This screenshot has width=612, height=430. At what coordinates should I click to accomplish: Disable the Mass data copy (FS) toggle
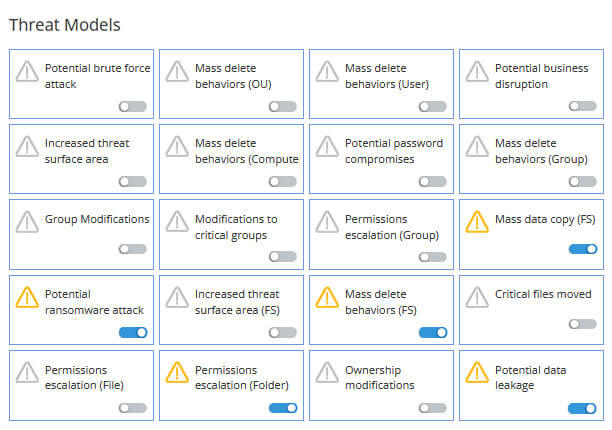click(x=583, y=249)
